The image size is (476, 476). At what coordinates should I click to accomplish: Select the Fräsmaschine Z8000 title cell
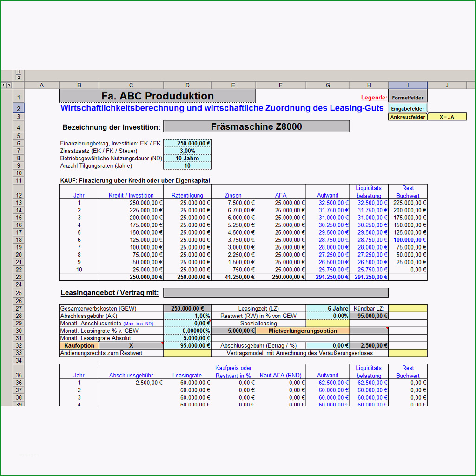(257, 126)
